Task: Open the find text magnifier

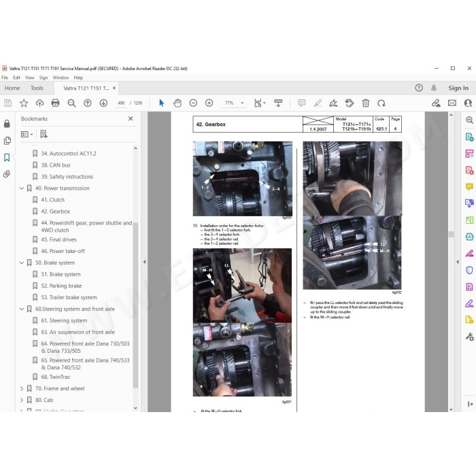Action: [x=71, y=103]
